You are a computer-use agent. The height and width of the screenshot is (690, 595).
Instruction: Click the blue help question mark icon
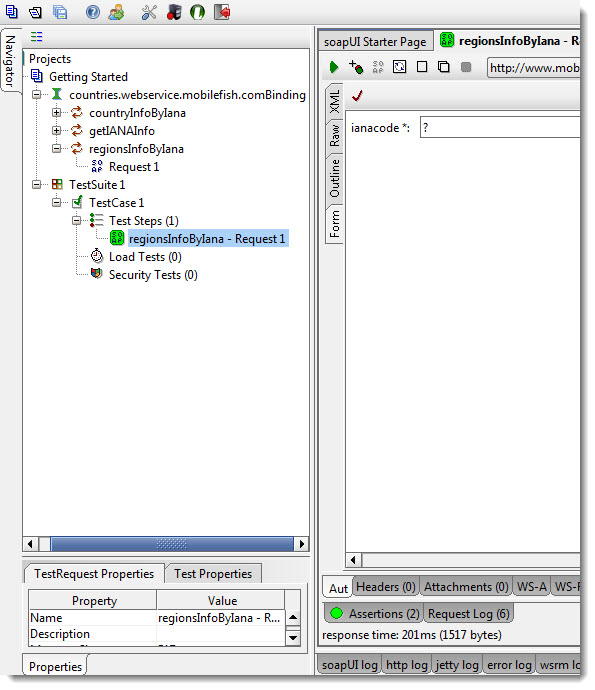[92, 12]
